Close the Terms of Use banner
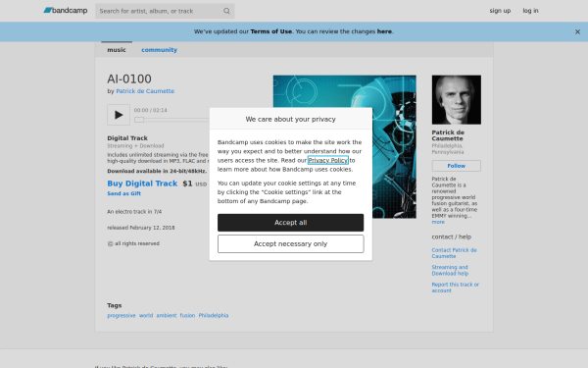This screenshot has height=368, width=588. (577, 32)
